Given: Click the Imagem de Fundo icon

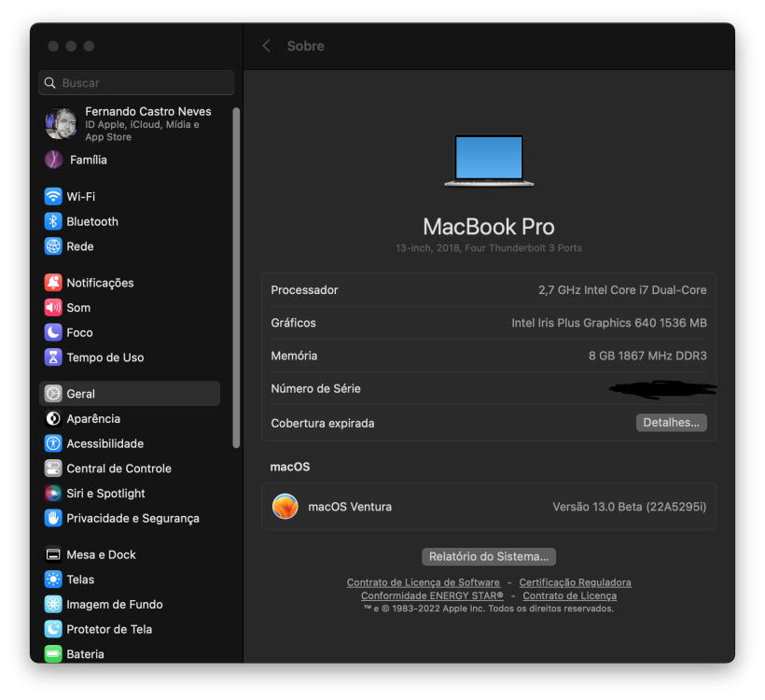Looking at the screenshot, I should (53, 604).
